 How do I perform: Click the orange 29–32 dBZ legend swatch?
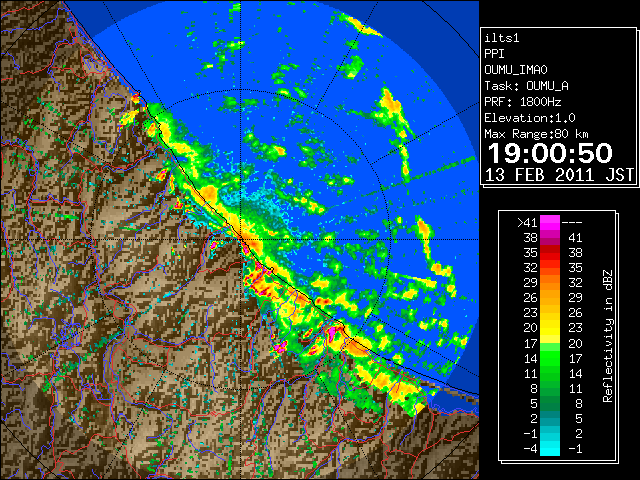pos(550,282)
